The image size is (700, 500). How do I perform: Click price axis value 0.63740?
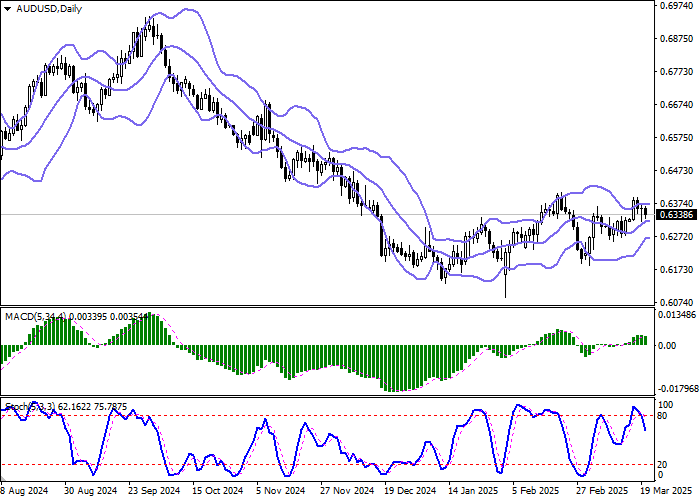(677, 204)
